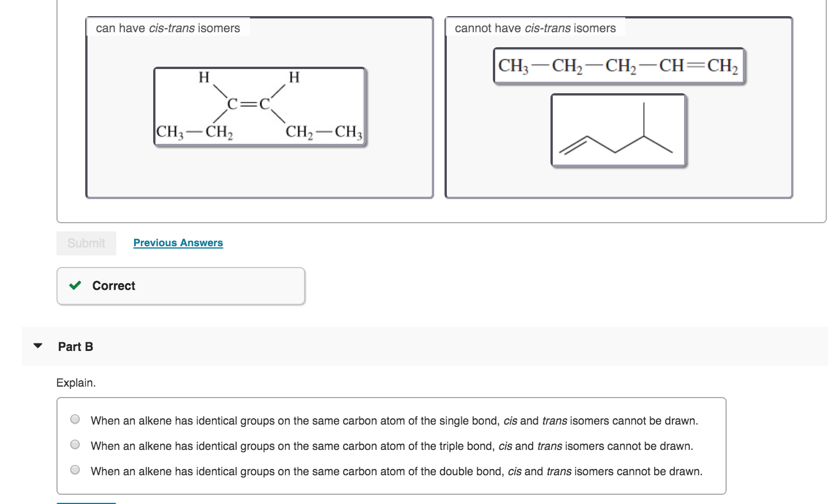Click the CH3—CH2—CH2—CH=CH2 condensed formula

(x=618, y=66)
